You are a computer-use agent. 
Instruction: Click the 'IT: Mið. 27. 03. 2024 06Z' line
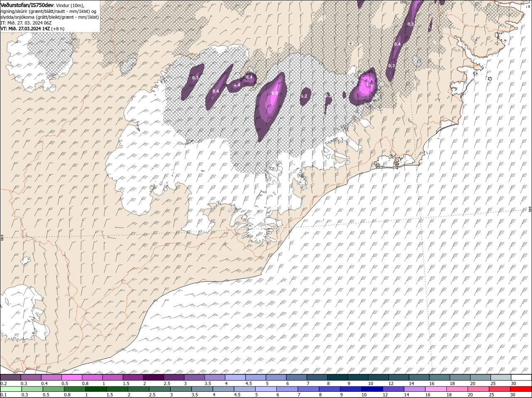(x=26, y=23)
